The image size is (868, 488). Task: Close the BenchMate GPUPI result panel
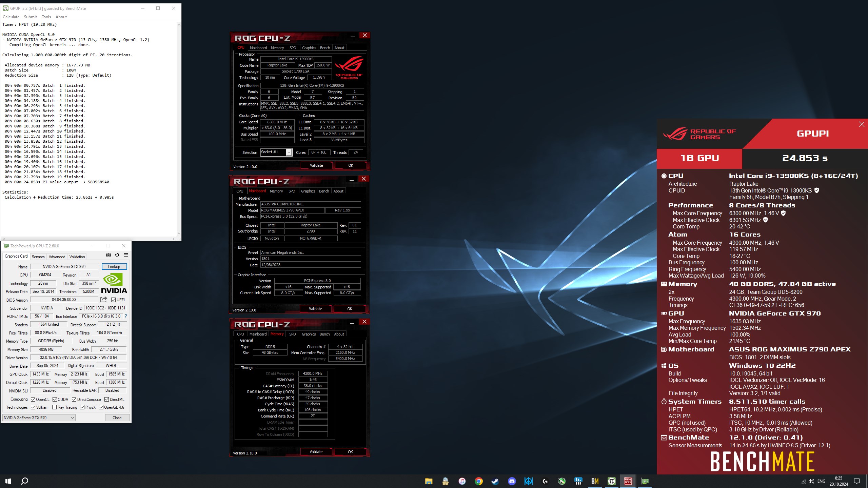(x=862, y=124)
